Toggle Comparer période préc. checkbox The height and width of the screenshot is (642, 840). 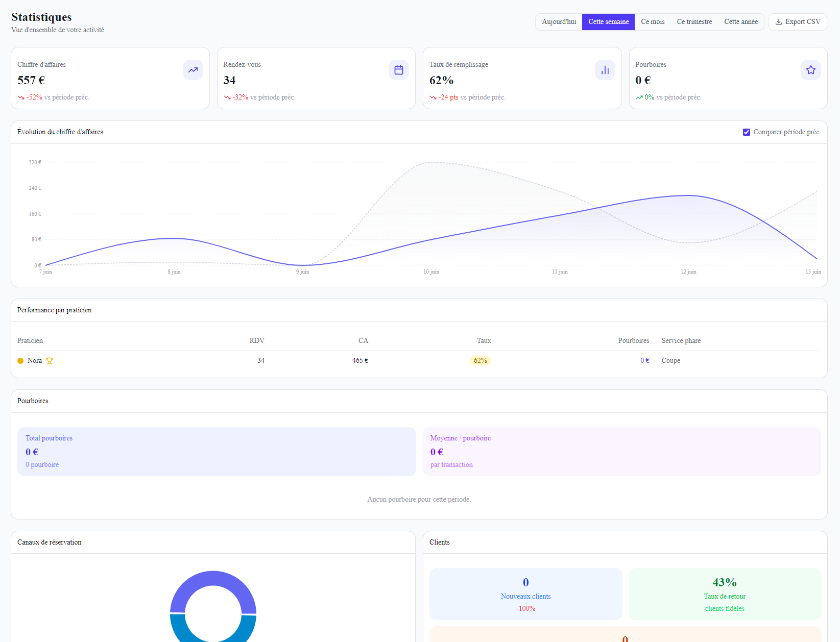[747, 132]
